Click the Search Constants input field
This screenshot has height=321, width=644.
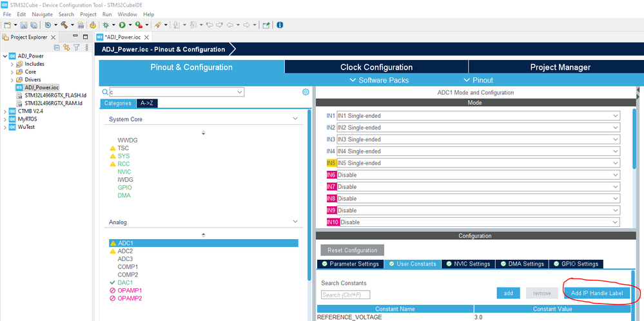coord(346,295)
